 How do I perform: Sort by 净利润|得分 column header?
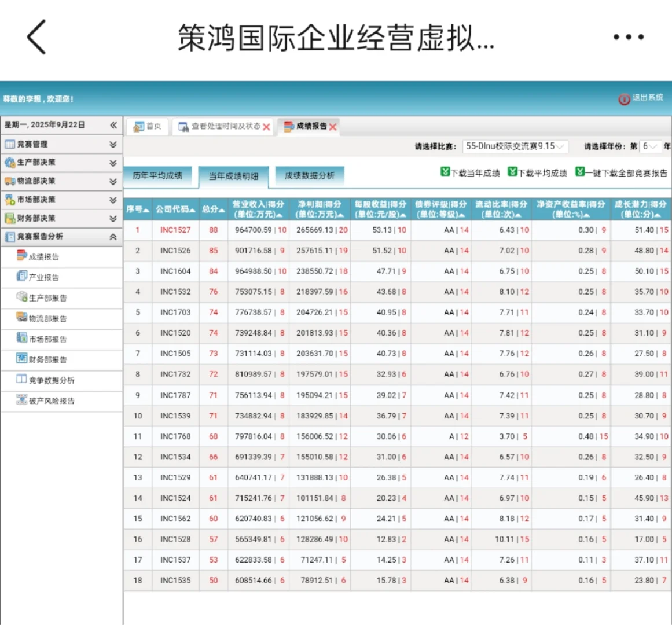(320, 209)
